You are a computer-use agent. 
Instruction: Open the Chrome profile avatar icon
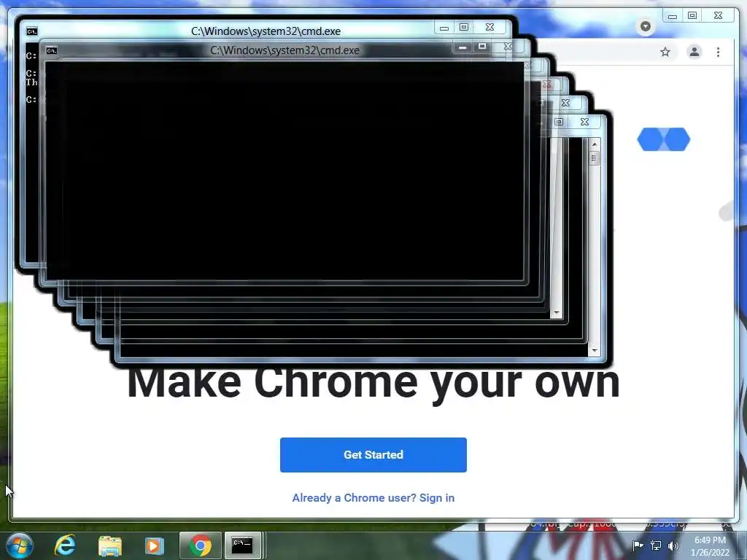694,52
